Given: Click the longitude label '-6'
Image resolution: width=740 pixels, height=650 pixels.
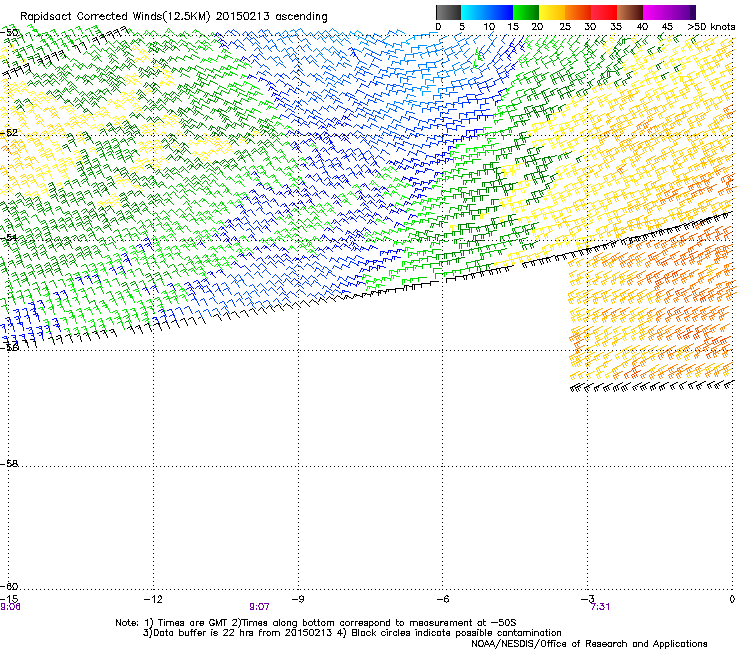Looking at the screenshot, I should click(442, 599).
